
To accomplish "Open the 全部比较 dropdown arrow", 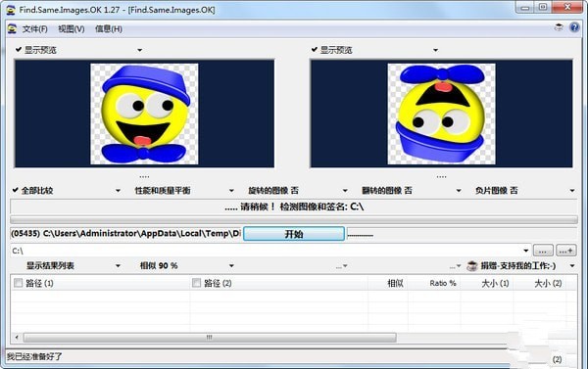I will tap(118, 191).
